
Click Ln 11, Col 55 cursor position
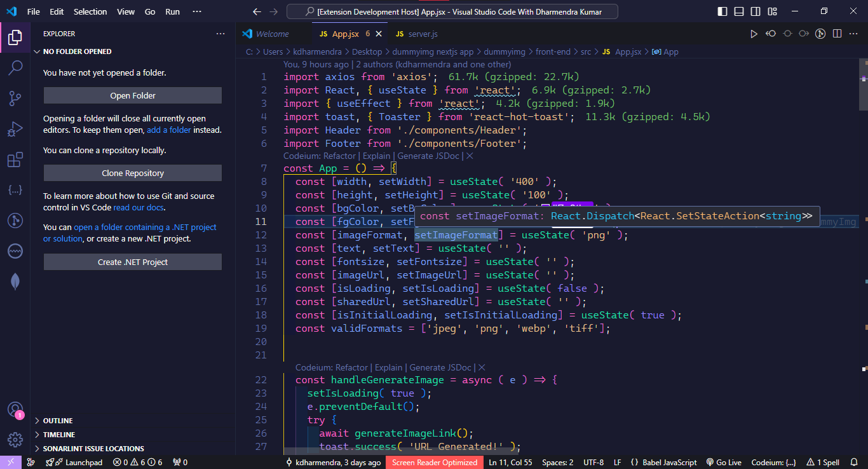pos(510,463)
